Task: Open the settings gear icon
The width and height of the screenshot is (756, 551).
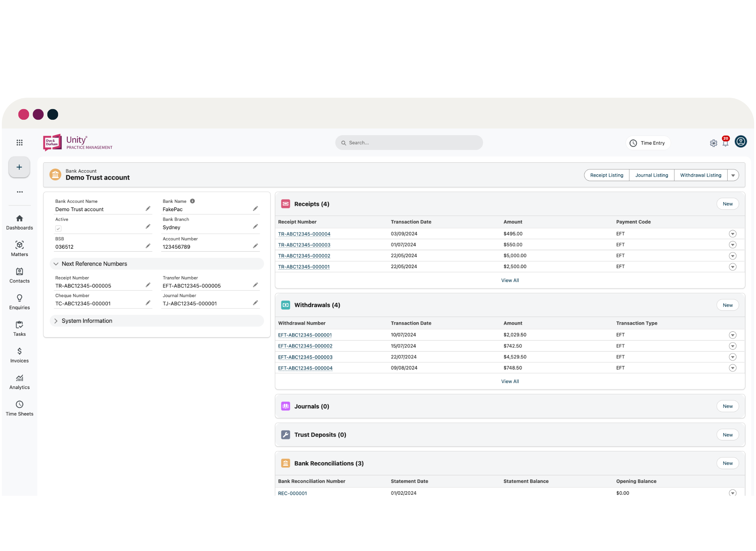Action: (713, 143)
